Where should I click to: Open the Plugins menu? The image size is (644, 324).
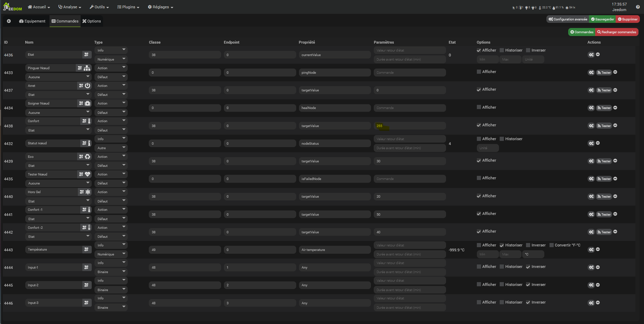[x=128, y=7]
